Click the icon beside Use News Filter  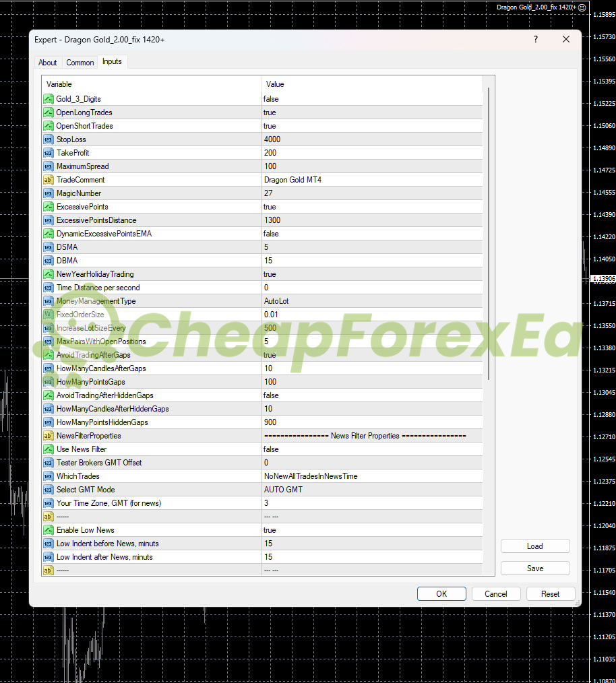pyautogui.click(x=49, y=449)
